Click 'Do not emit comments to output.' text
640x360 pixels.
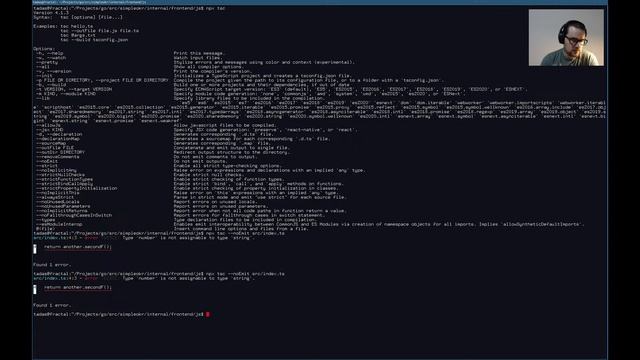coord(215,157)
